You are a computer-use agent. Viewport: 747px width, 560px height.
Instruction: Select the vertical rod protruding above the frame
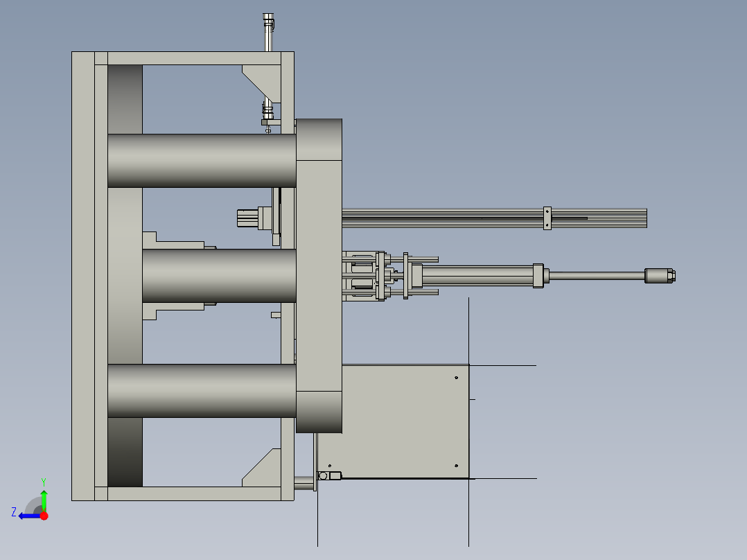point(268,32)
